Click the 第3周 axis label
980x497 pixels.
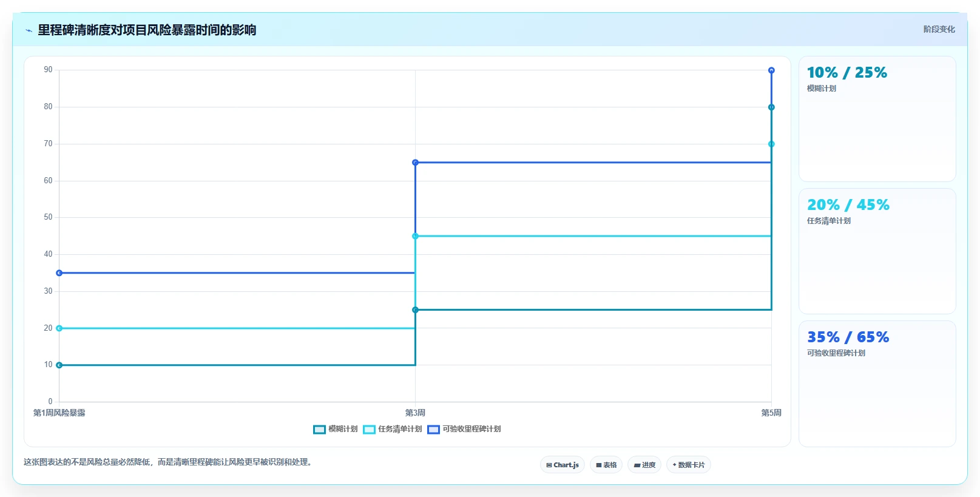point(415,413)
